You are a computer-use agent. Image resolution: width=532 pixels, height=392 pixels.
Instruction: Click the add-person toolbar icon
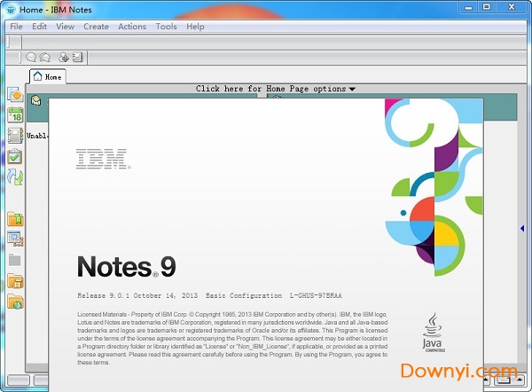[x=64, y=58]
